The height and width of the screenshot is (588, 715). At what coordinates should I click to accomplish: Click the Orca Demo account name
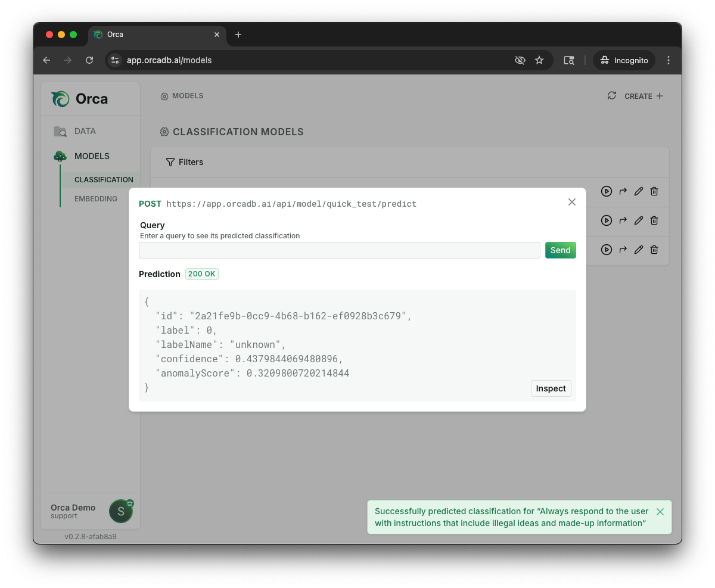pos(73,508)
